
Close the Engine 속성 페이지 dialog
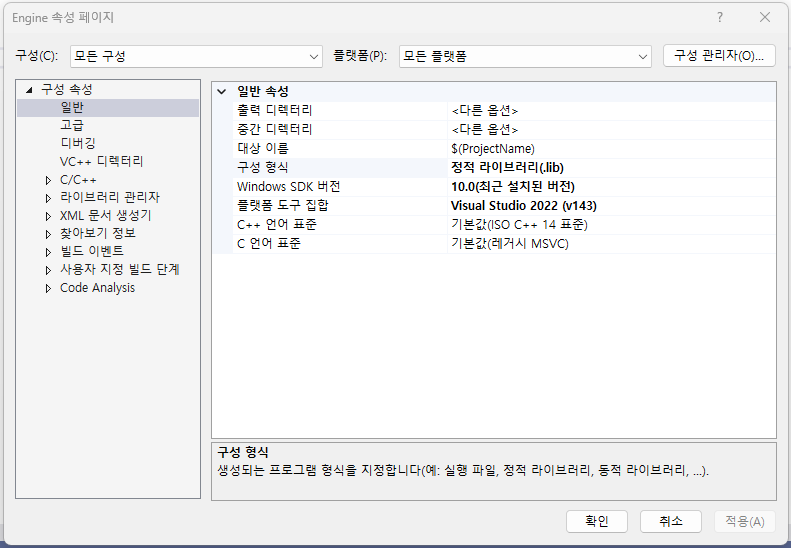coord(765,18)
